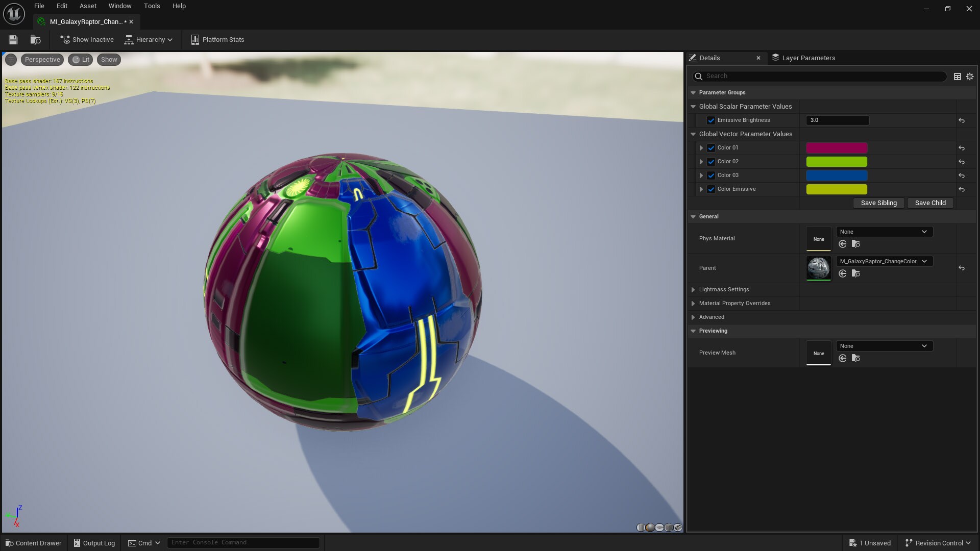
Task: Open the Details panel settings gear
Action: [x=970, y=77]
